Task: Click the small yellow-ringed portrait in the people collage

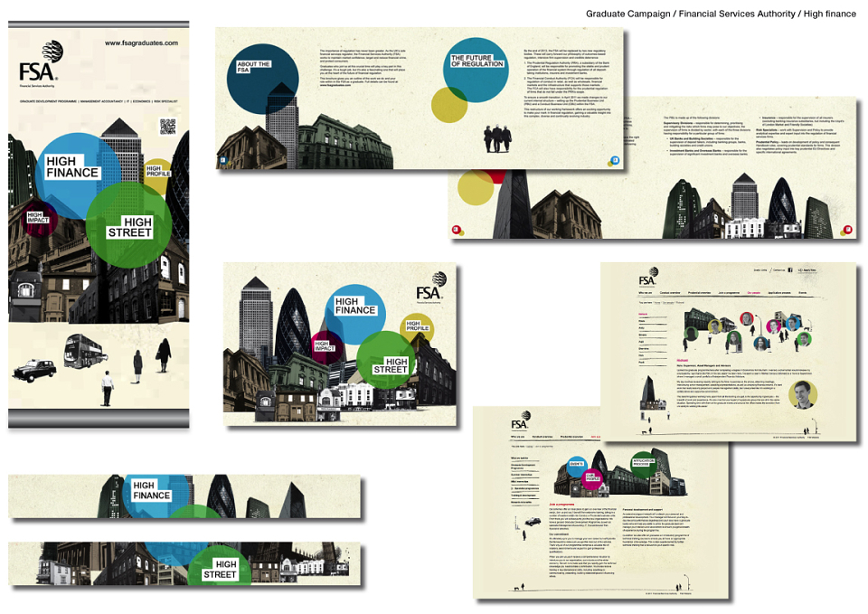Action: 714,326
